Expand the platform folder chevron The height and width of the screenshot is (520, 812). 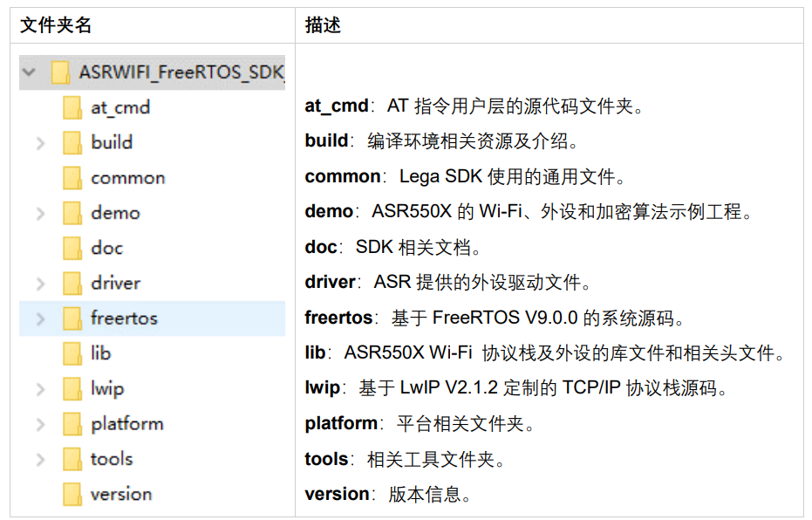(41, 425)
